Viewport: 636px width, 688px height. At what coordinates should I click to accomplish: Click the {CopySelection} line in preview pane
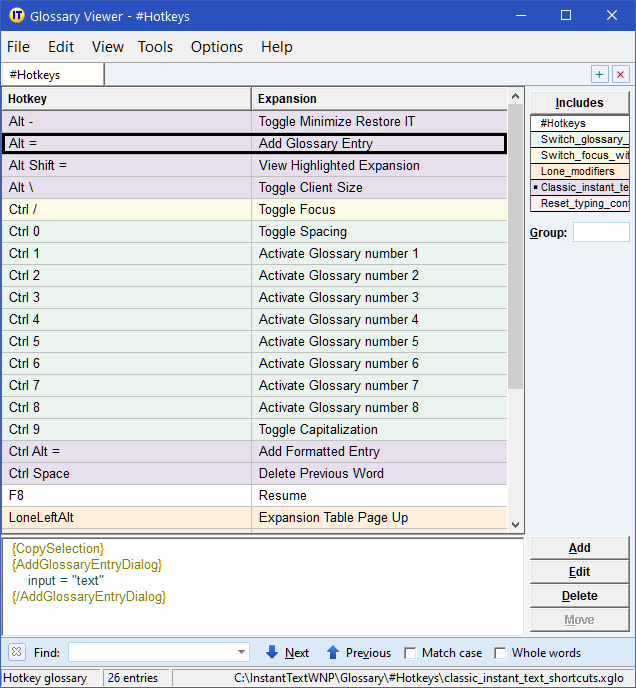(x=58, y=548)
